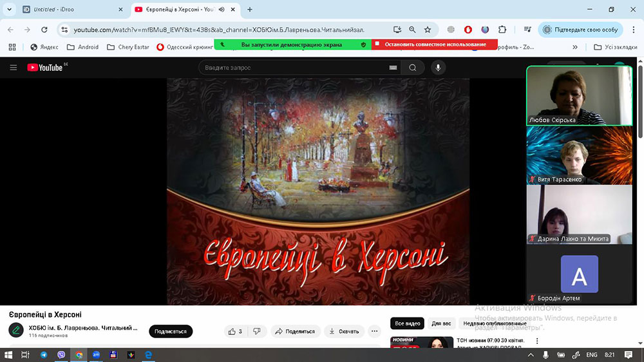Click the Скачать download button
This screenshot has width=644, height=362.
[345, 331]
